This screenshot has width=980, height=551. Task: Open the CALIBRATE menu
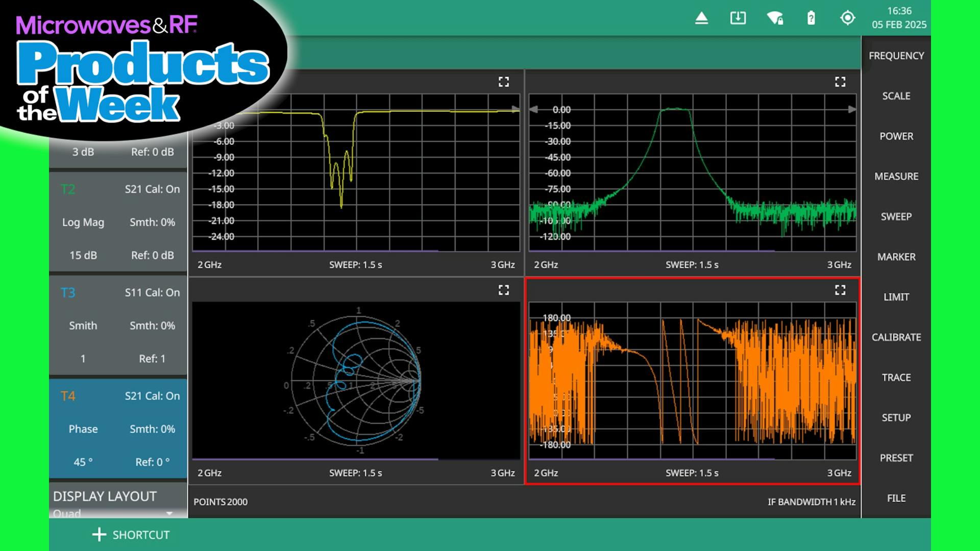[x=896, y=337]
